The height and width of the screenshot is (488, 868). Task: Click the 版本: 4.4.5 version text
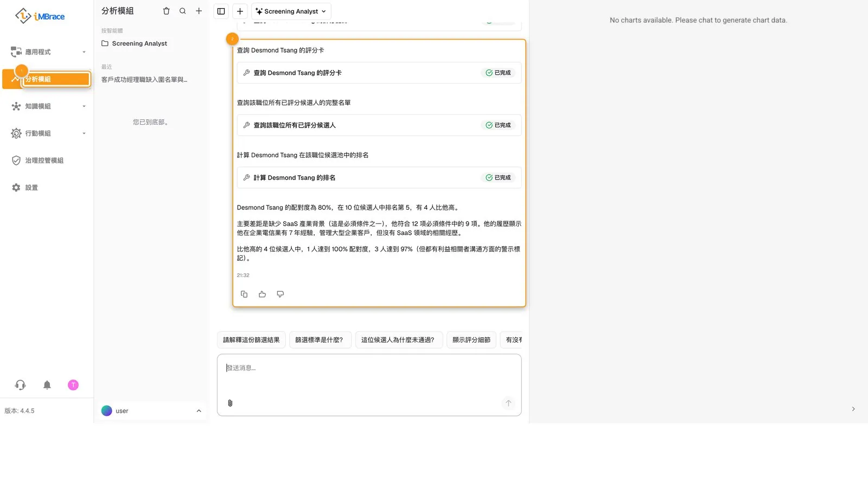coord(20,411)
